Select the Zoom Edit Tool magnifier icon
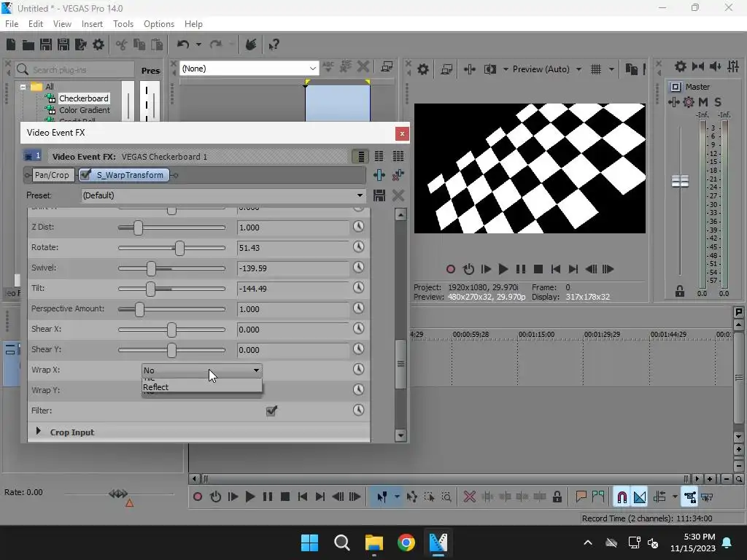This screenshot has width=747, height=560. (446, 497)
